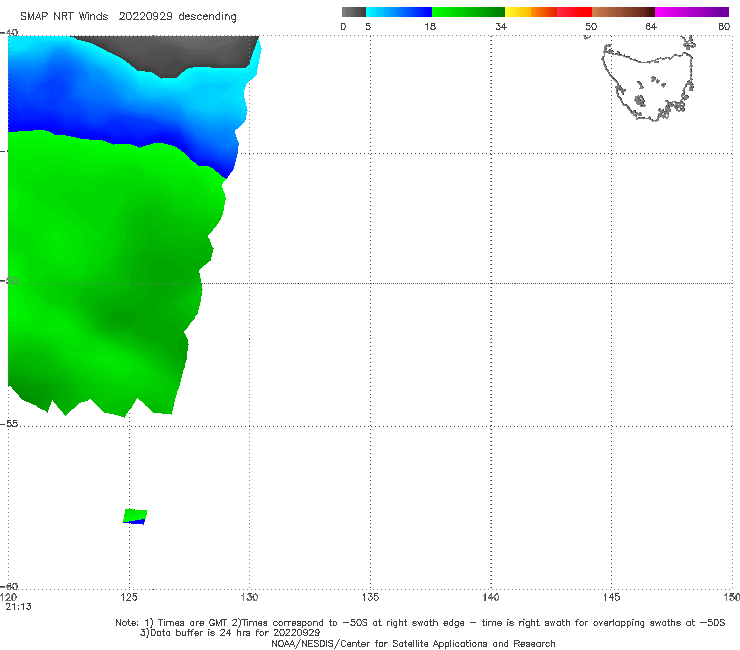The width and height of the screenshot is (740, 650).
Task: Click the gray 0-5 color bar segment
Action: tap(354, 12)
